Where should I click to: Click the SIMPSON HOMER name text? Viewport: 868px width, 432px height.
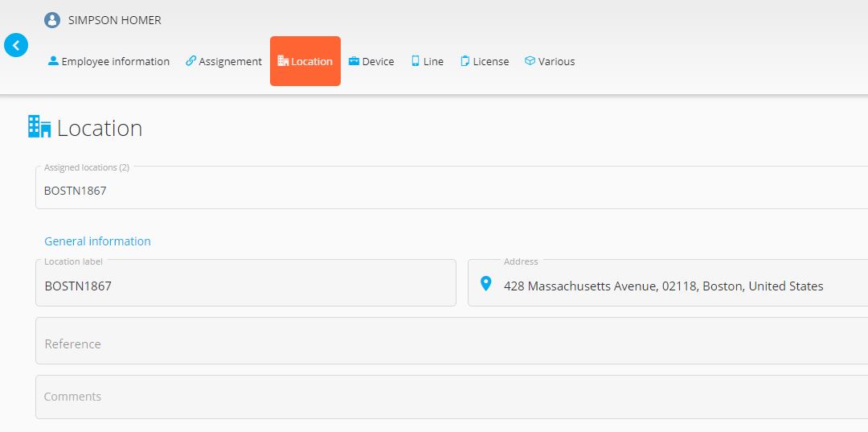[x=115, y=20]
